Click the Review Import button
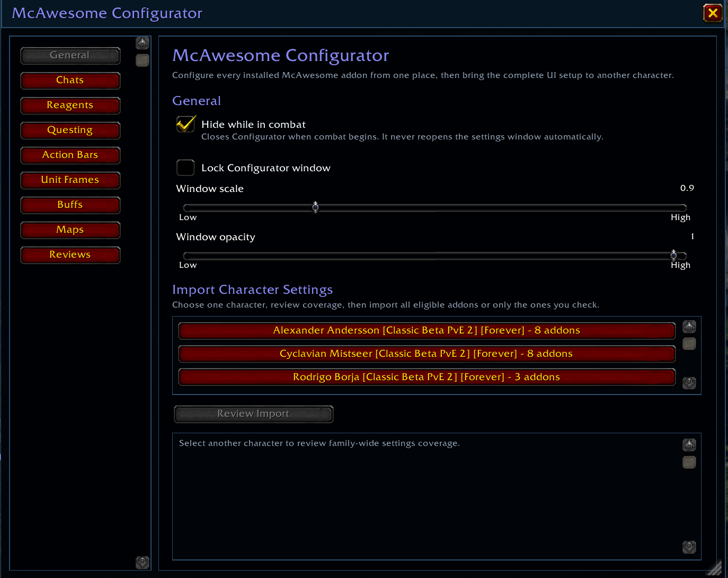 (x=254, y=414)
